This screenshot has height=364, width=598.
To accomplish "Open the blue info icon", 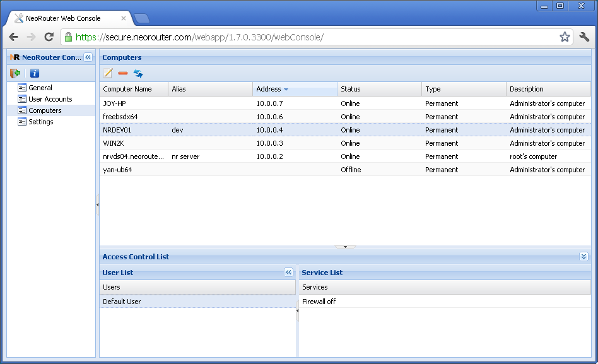I will pos(35,73).
